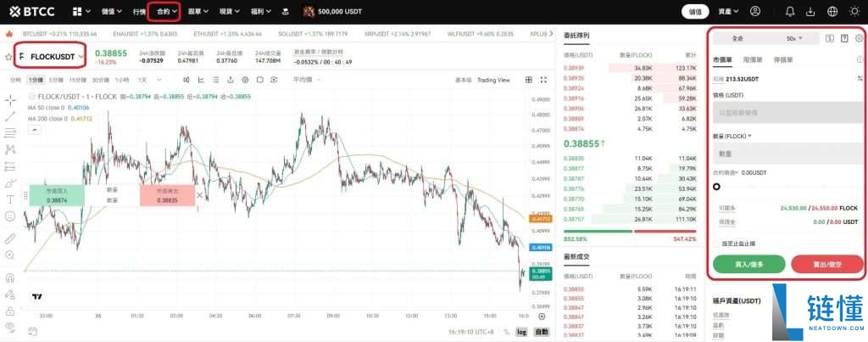Toggle log scale on chart
Viewport: 868px width, 342px height.
[521, 332]
